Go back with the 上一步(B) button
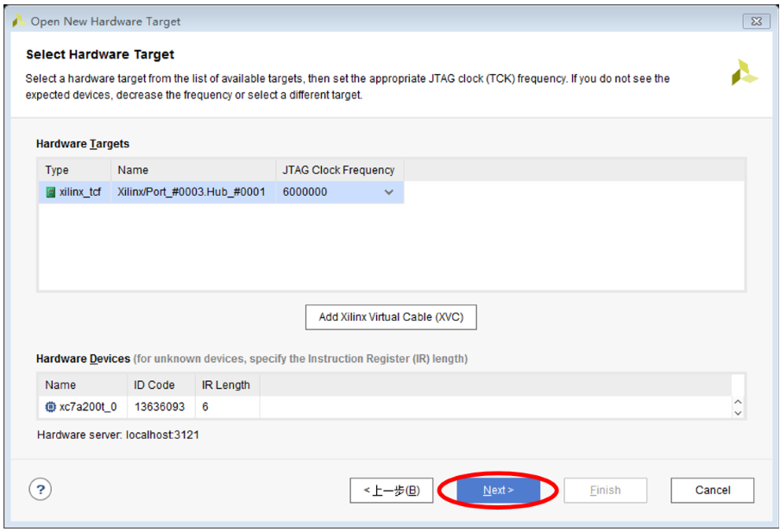Viewport: 780px width, 532px height. coord(392,491)
